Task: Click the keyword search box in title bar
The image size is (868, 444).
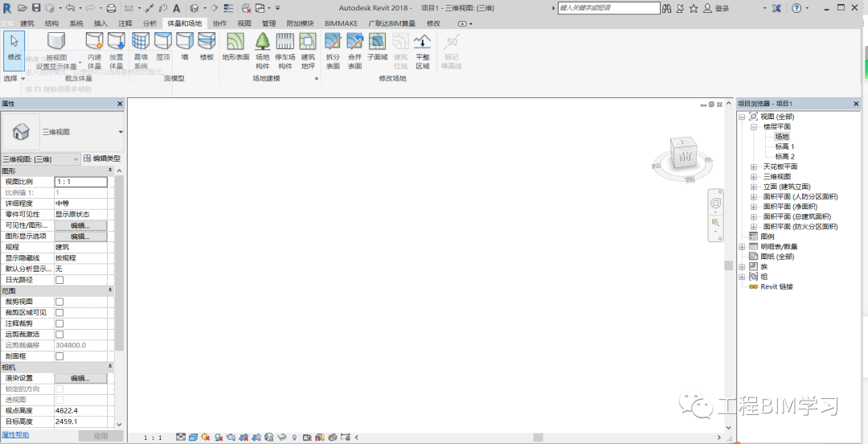Action: coord(609,8)
